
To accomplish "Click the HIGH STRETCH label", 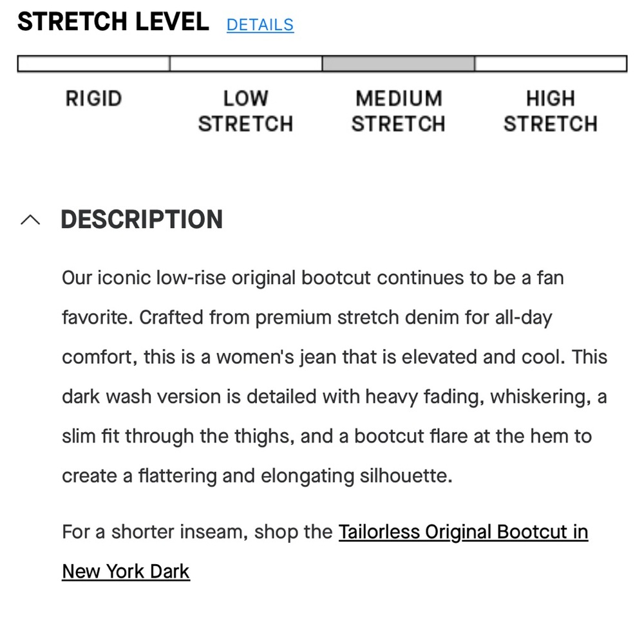I will pyautogui.click(x=551, y=111).
